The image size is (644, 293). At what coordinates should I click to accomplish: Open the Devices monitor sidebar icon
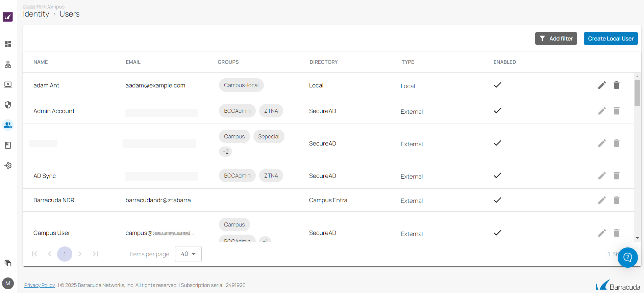click(8, 84)
